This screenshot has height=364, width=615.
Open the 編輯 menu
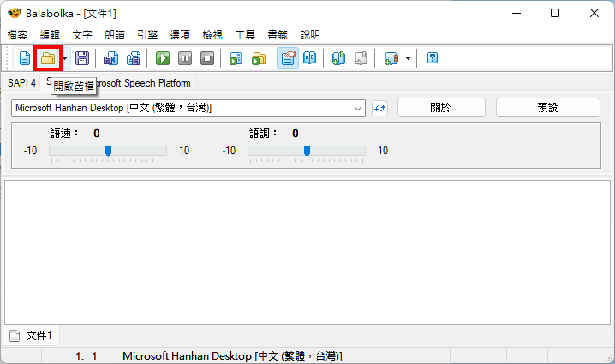coord(50,35)
